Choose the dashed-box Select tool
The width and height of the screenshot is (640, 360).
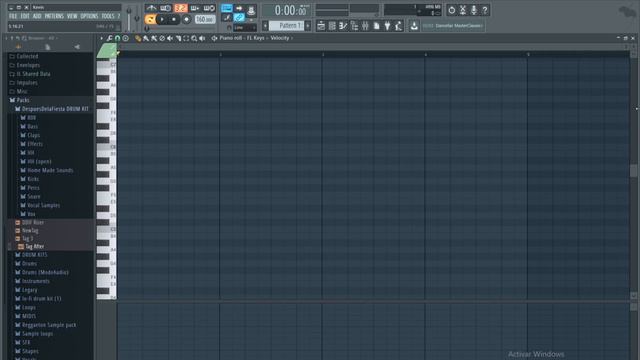186,38
